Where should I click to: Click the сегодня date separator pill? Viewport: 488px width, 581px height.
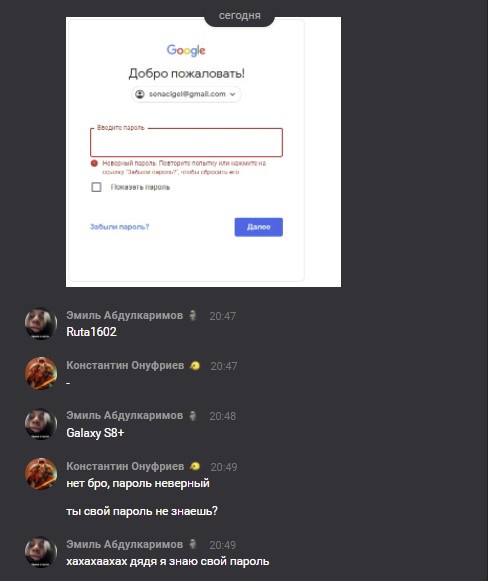239,16
